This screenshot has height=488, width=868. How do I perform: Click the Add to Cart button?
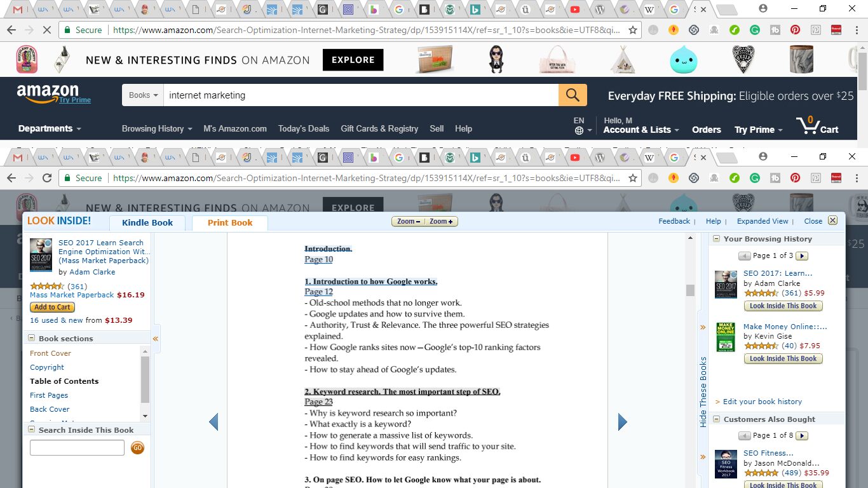[52, 307]
